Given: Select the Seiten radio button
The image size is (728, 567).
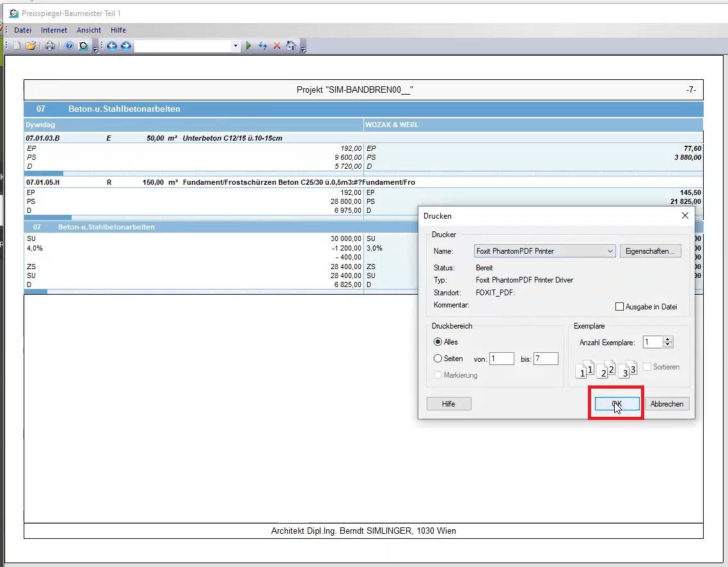Looking at the screenshot, I should point(438,359).
